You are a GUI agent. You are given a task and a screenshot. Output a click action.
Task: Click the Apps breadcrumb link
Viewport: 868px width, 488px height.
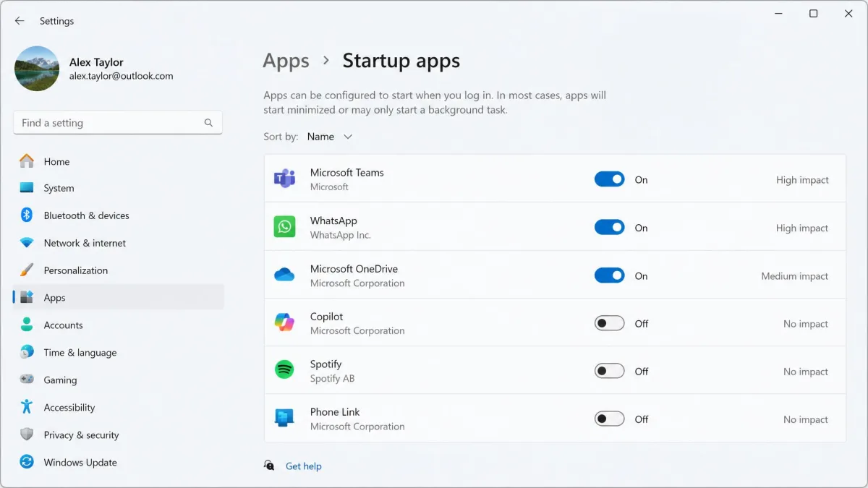[x=286, y=61]
